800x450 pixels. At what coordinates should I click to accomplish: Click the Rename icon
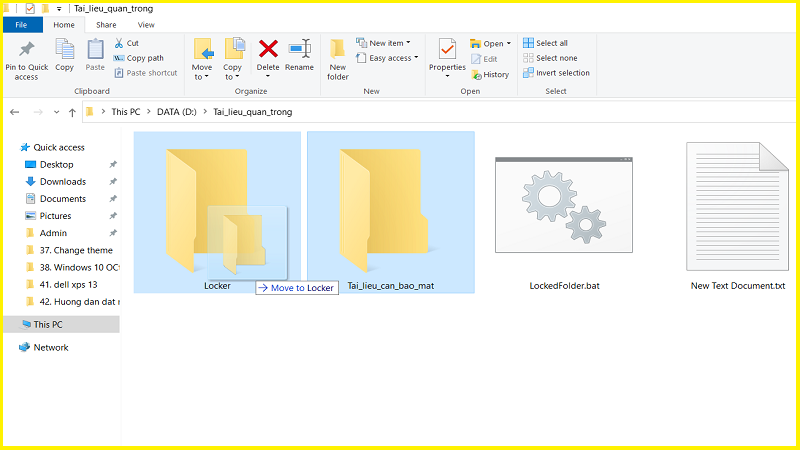point(299,49)
